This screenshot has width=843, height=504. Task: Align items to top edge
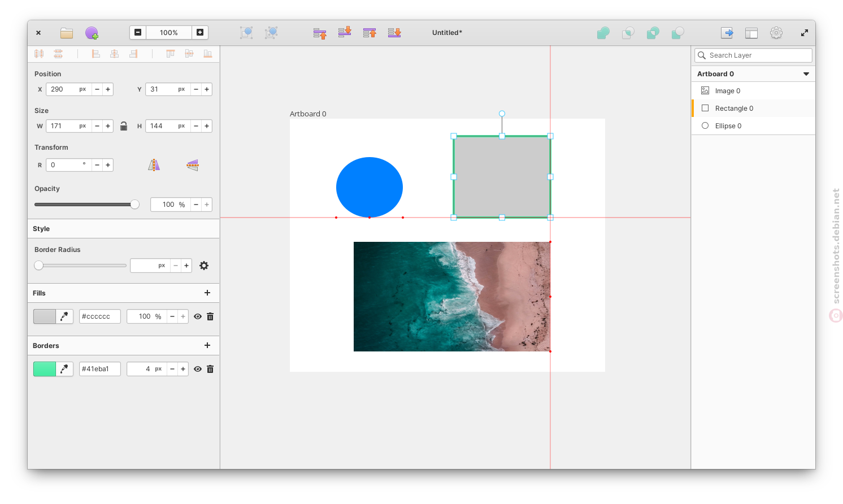171,54
